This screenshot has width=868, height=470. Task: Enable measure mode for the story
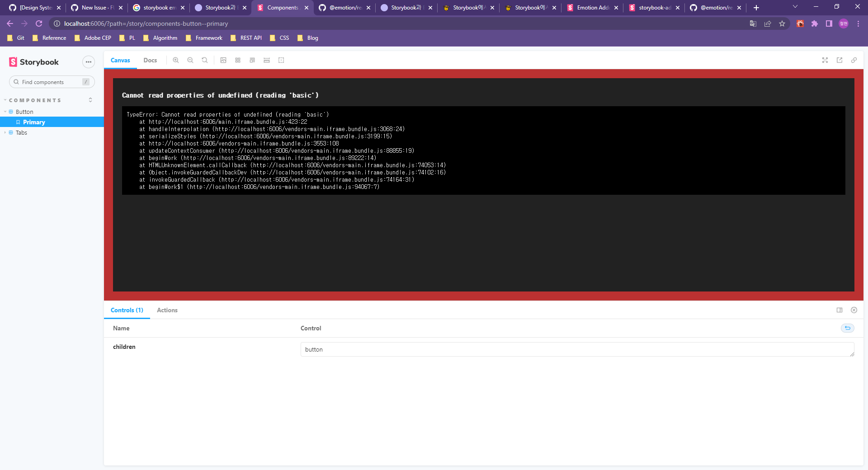click(x=266, y=60)
